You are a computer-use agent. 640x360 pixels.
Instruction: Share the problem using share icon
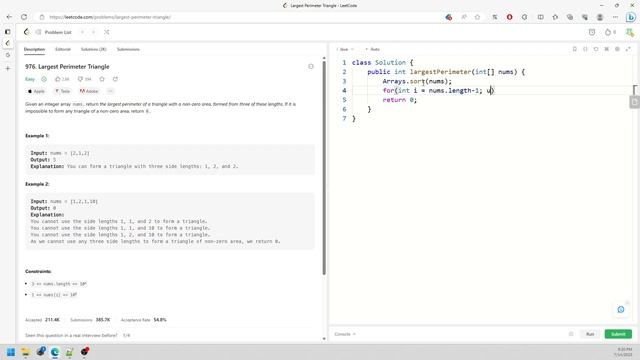[x=115, y=79]
